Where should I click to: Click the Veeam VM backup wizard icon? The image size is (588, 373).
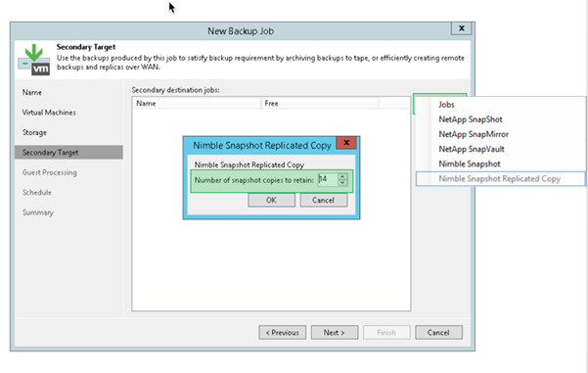point(34,60)
